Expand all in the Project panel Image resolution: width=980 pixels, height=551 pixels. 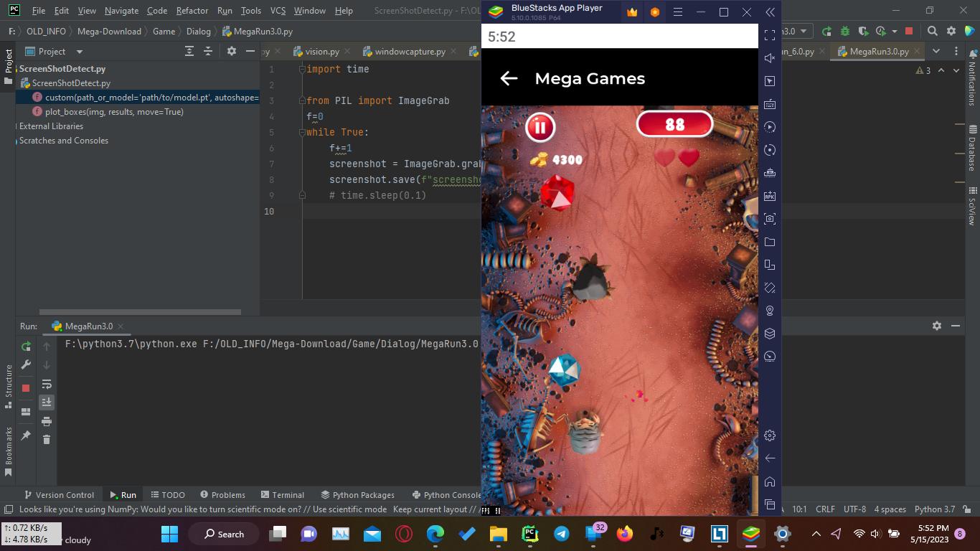(189, 51)
